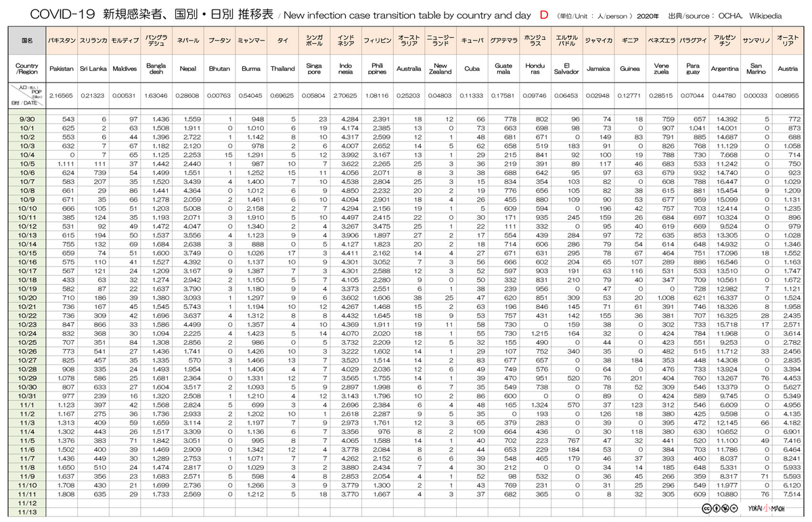Click the San Marino column header
Screen dimensions: 812x522
pos(756,69)
